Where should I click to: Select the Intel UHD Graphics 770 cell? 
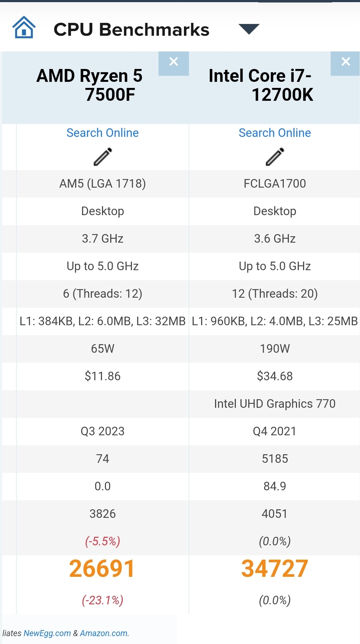pyautogui.click(x=275, y=404)
